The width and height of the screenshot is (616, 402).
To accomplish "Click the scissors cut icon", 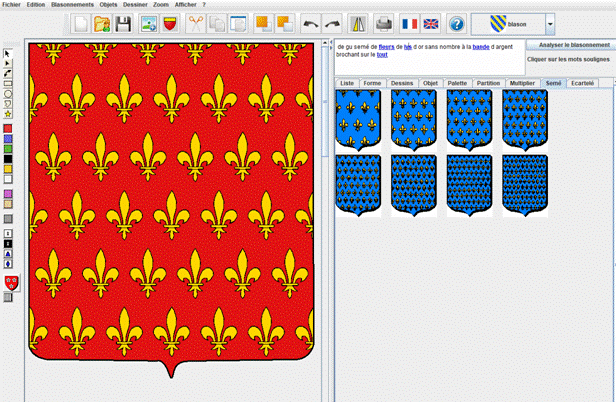I will coord(196,23).
